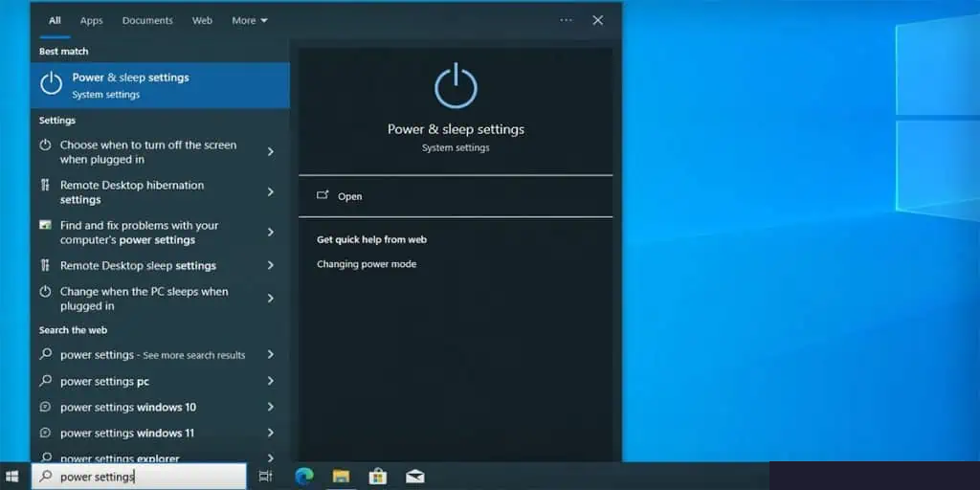Launch Microsoft Store from the taskbar
The height and width of the screenshot is (490, 980).
(x=378, y=476)
